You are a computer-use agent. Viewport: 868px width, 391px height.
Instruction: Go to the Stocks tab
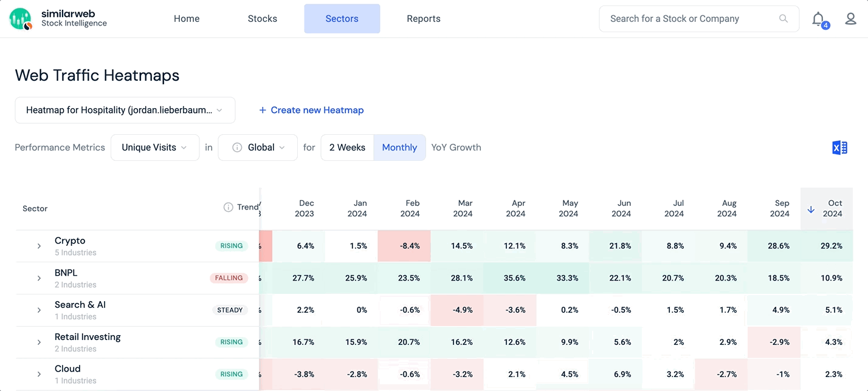click(263, 19)
